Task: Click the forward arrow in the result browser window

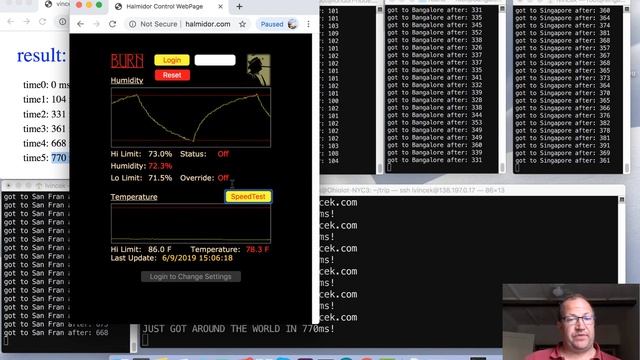Action: (27, 21)
